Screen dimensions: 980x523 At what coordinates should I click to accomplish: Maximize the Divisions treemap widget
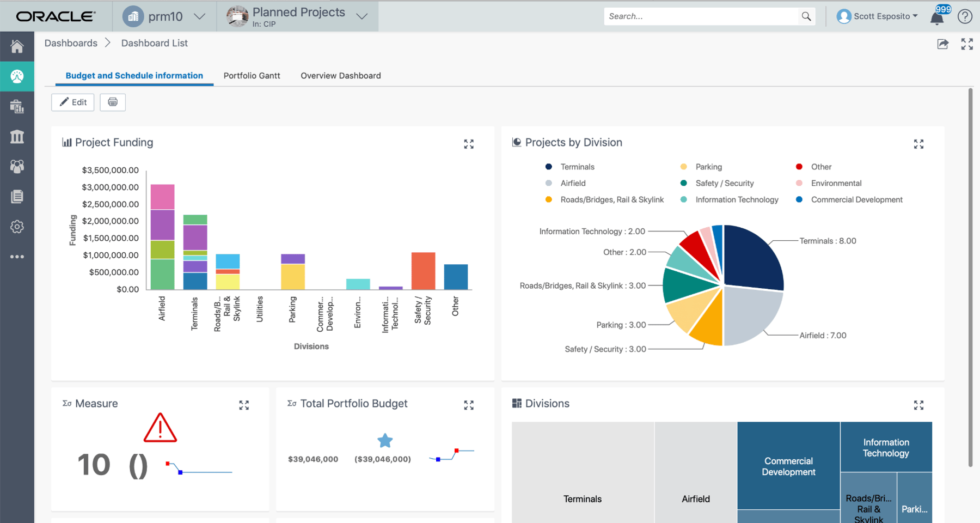click(918, 405)
